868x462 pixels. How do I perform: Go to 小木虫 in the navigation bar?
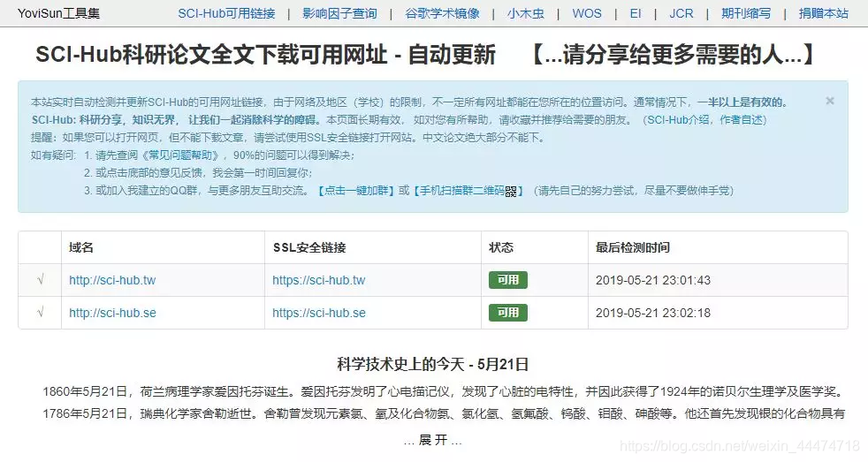coord(525,13)
